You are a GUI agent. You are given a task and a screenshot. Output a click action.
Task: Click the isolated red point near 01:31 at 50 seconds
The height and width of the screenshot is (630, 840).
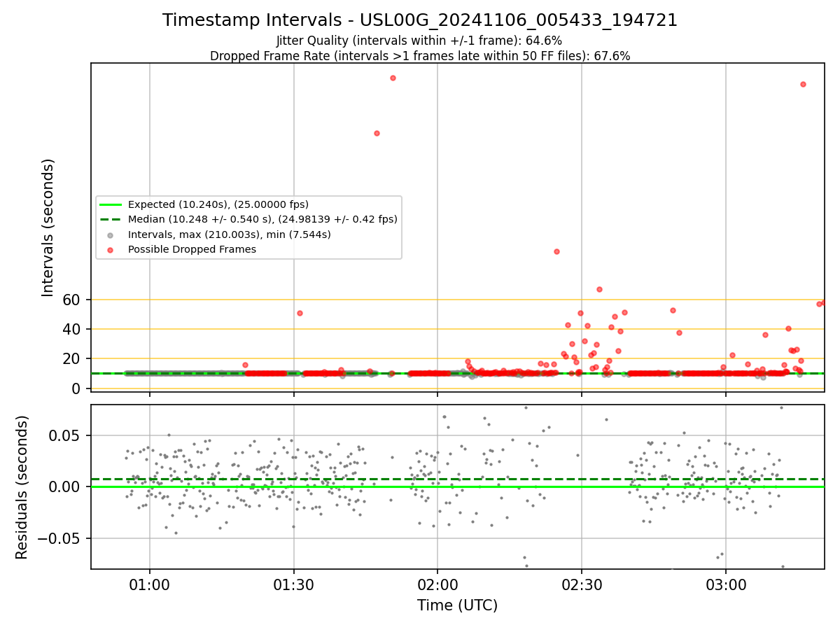click(300, 313)
